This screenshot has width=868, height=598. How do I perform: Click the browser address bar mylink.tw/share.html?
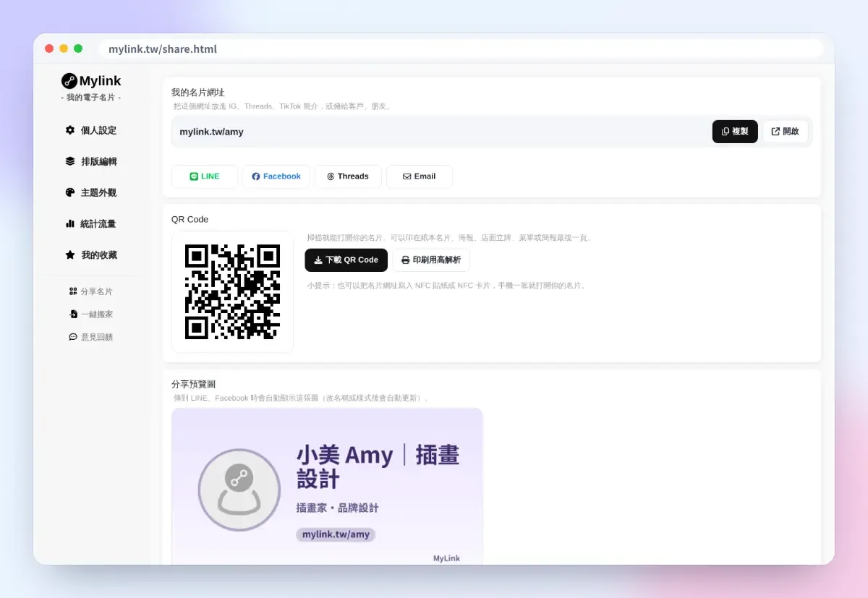[461, 49]
